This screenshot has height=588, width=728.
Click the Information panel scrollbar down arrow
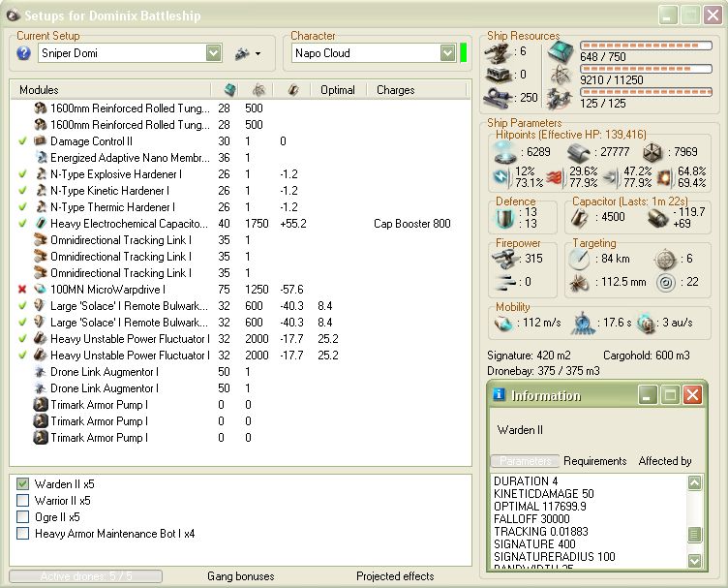coord(694,560)
